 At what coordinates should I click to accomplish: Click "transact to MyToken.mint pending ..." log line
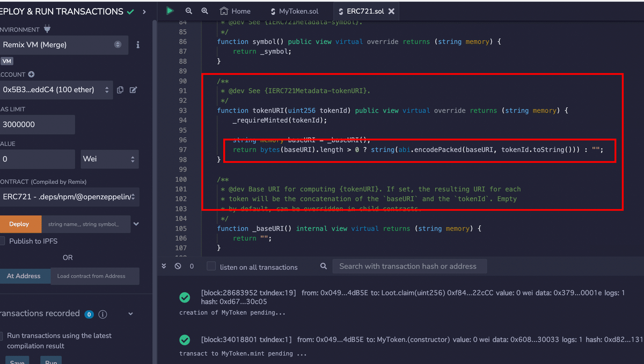click(x=243, y=354)
